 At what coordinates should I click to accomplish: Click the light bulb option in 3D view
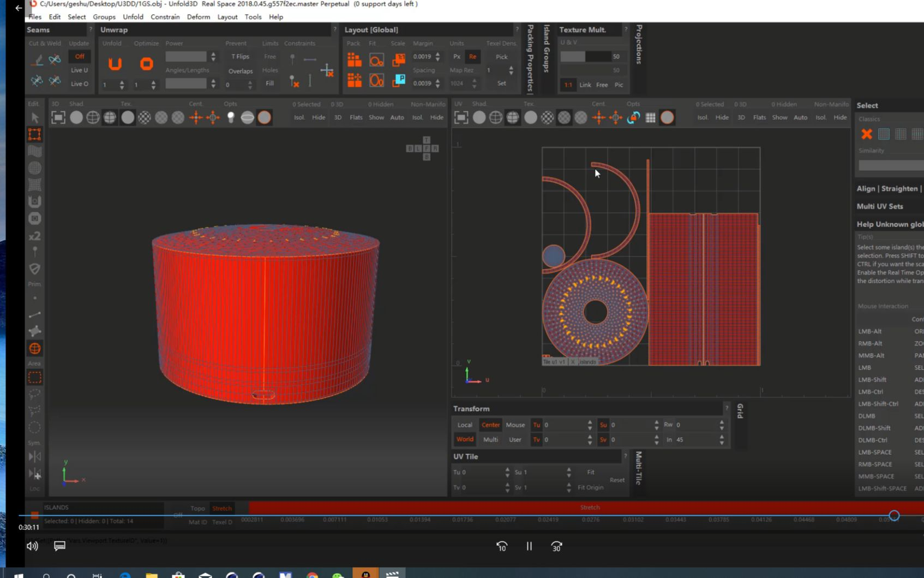[231, 117]
